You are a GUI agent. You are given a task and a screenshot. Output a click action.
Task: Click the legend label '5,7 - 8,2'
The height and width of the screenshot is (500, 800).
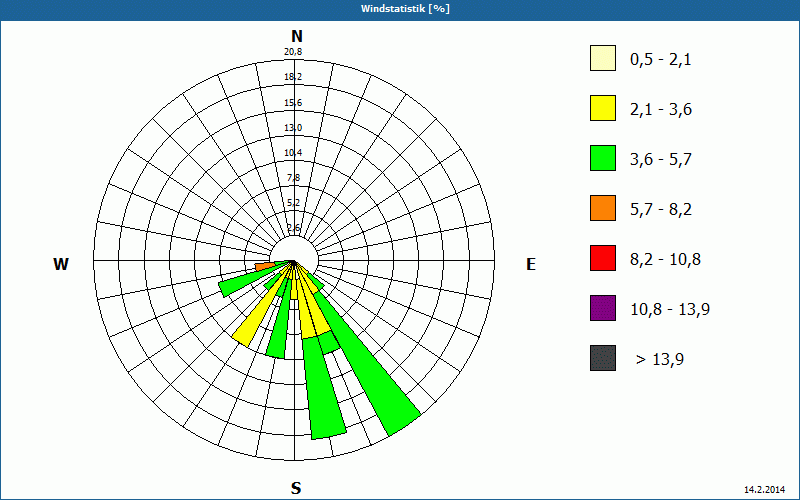tap(661, 210)
